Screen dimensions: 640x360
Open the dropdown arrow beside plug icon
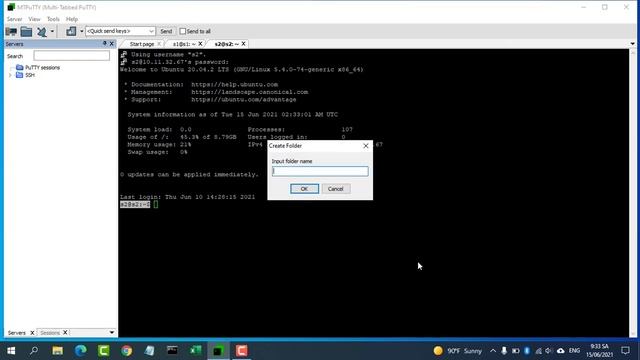52,31
